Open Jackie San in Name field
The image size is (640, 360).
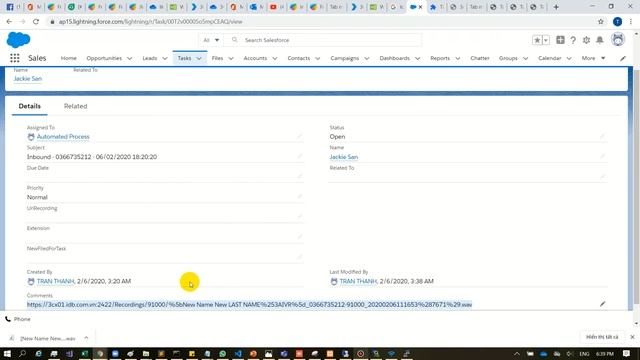[344, 157]
